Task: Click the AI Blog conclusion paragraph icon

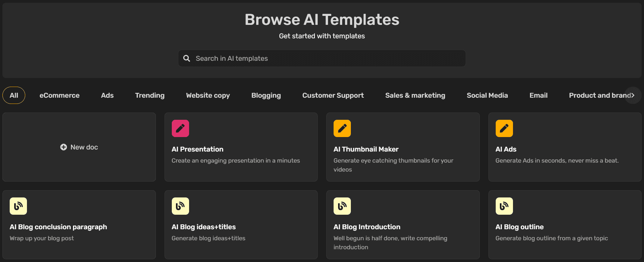Action: [x=18, y=206]
